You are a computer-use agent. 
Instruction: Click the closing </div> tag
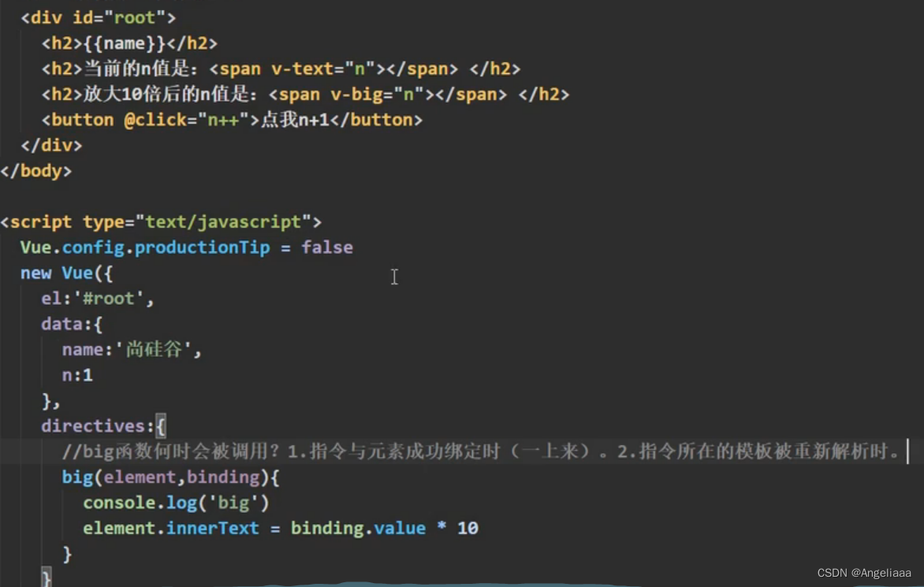point(51,146)
